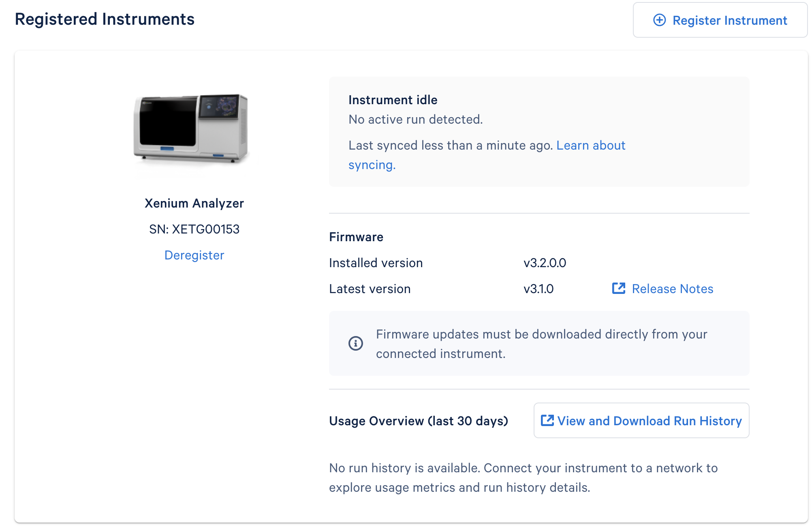Click the Registered Instruments heading
Screen dimensions: 812x527
coord(105,19)
